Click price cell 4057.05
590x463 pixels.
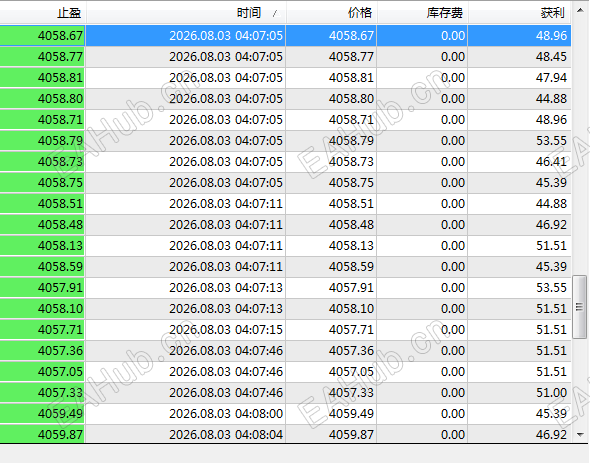(331, 372)
